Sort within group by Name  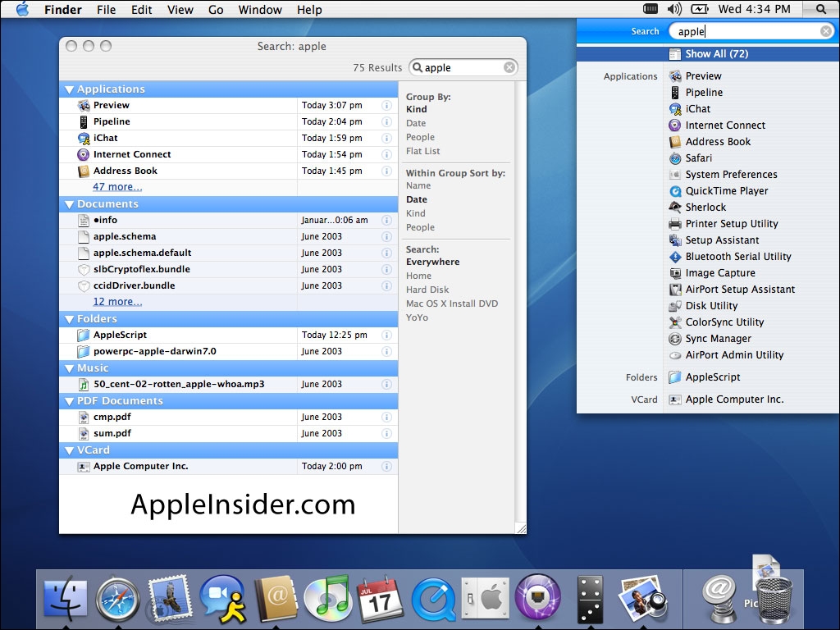(x=418, y=185)
